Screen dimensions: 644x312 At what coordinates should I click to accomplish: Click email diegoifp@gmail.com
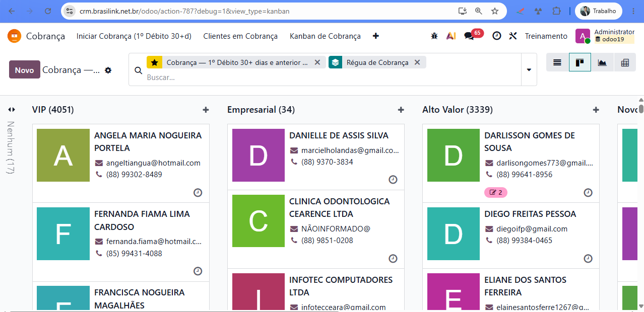coord(532,229)
